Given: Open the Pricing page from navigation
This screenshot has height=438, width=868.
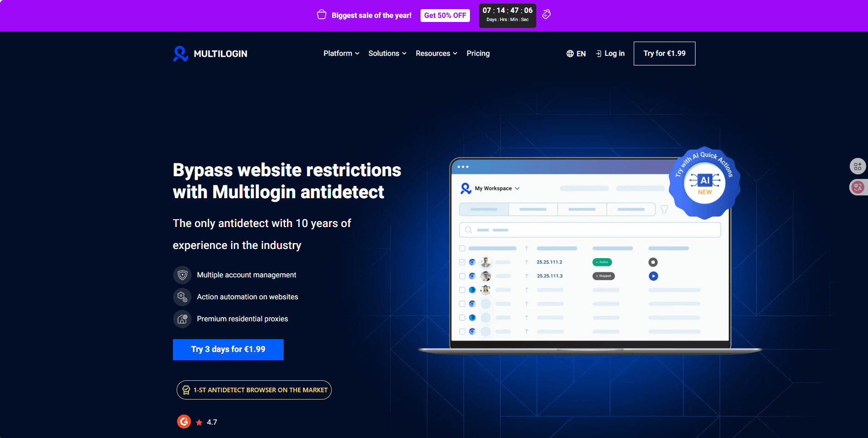Looking at the screenshot, I should click(478, 54).
